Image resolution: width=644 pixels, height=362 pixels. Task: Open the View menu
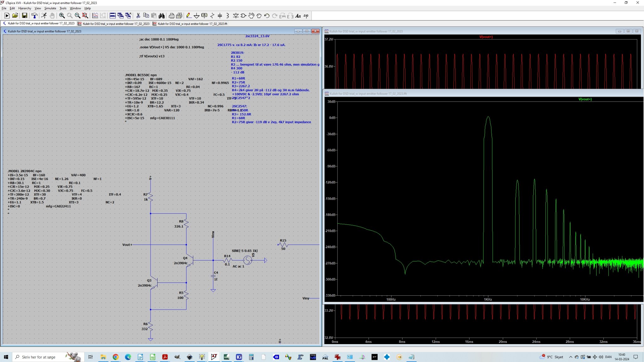click(38, 8)
